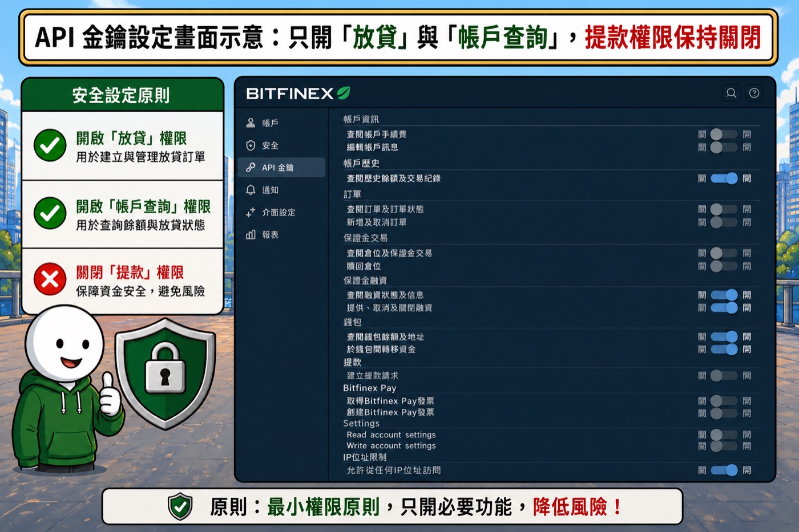Toggle Read account settings switch

click(x=724, y=435)
